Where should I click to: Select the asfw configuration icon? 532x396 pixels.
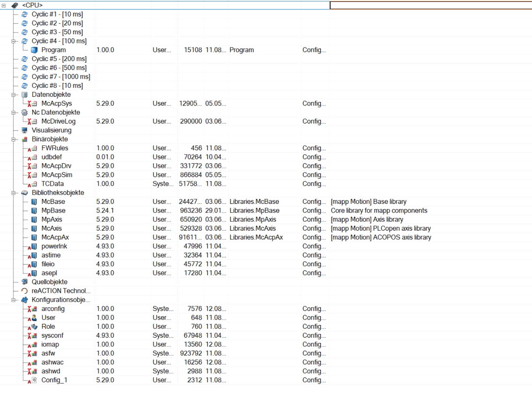coord(32,353)
